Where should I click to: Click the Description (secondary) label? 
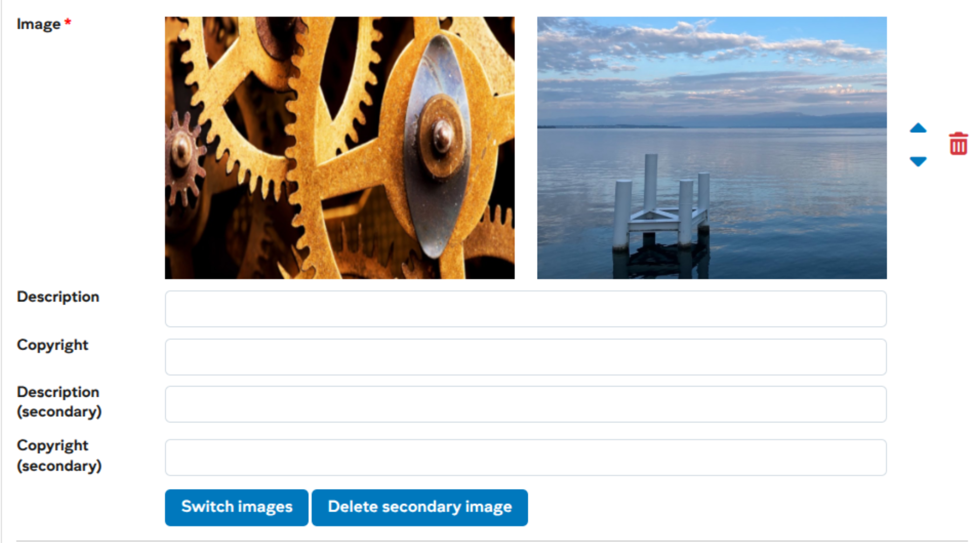[x=59, y=401]
